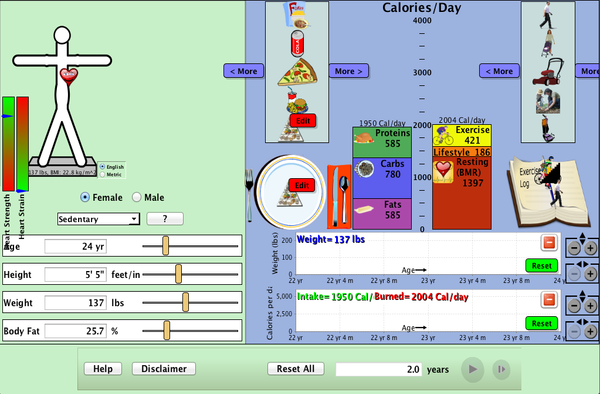Viewport: 600px width, 394px height.
Task: Zoom in horizontally on Calories chart
Action: pos(590,331)
